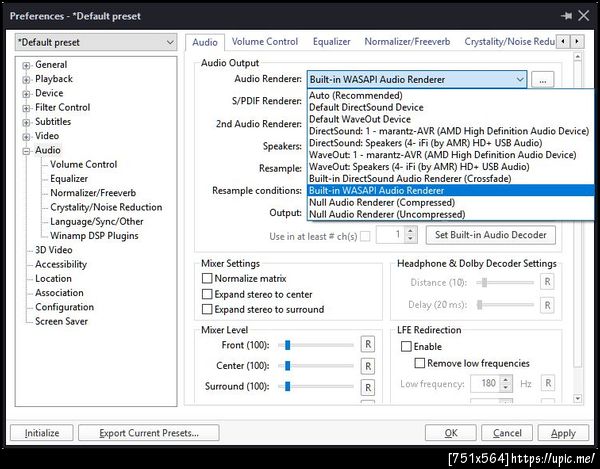Reset Front mixer level with R button

click(368, 345)
